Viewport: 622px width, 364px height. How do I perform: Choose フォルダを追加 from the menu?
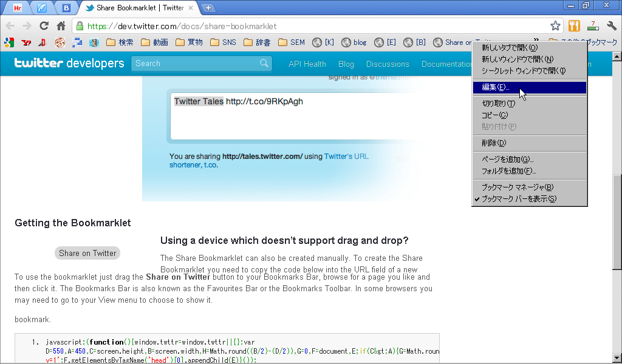530,171
